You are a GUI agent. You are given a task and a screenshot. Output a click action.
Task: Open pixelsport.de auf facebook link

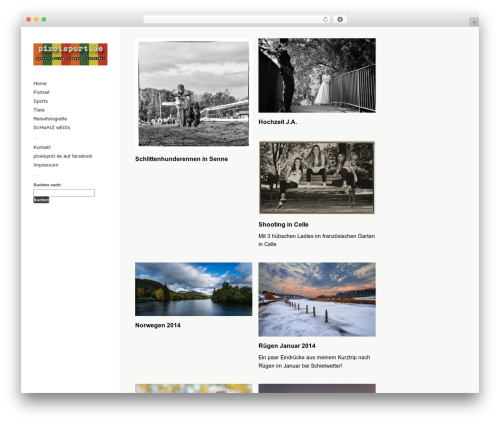pos(63,156)
